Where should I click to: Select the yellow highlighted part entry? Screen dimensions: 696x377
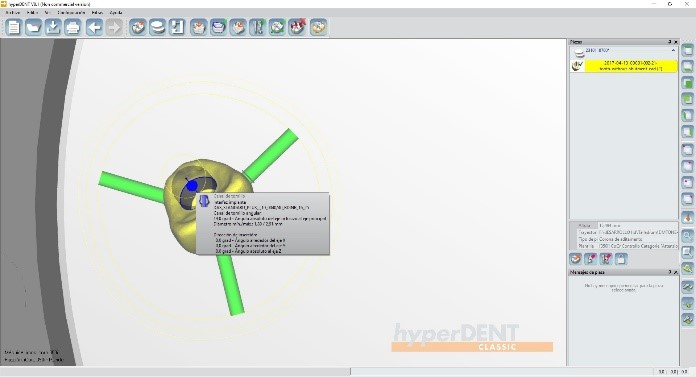coord(631,66)
